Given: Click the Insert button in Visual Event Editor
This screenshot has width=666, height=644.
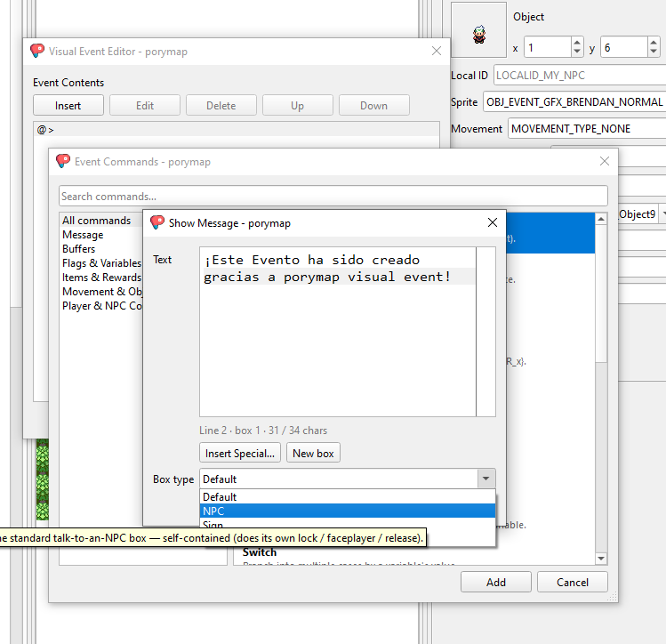Looking at the screenshot, I should click(68, 105).
